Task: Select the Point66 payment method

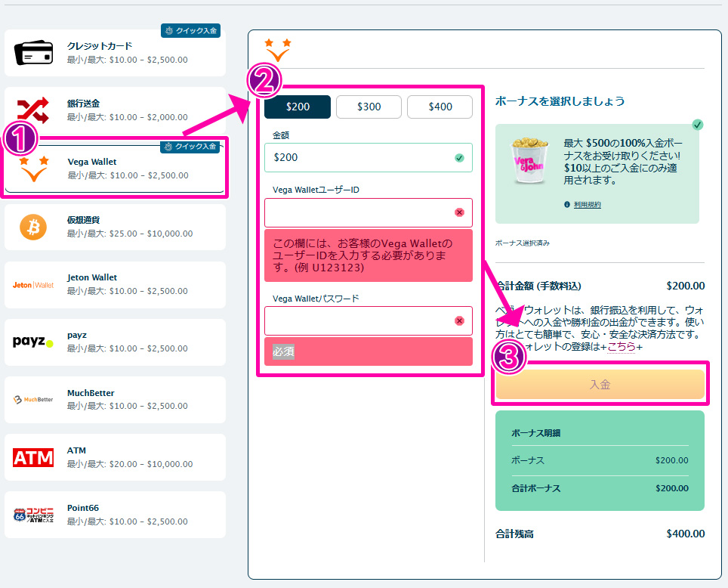Action: pyautogui.click(x=115, y=515)
